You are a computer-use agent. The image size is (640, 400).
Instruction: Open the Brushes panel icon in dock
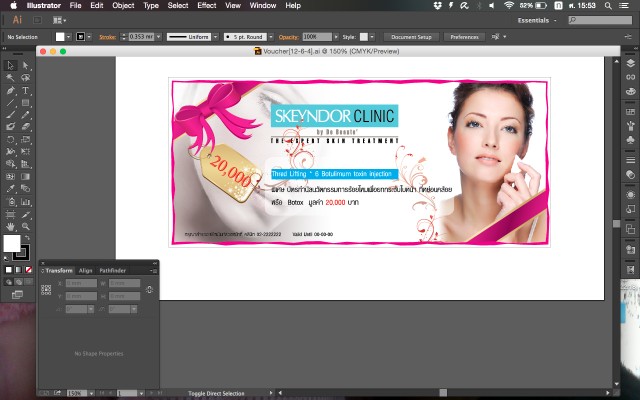pos(631,126)
